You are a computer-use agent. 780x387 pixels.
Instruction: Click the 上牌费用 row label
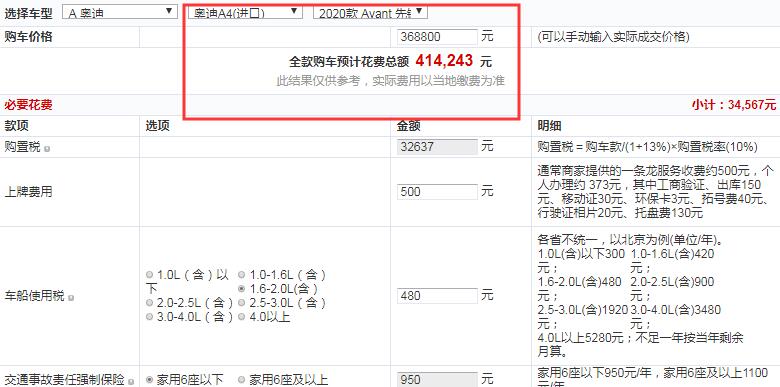coord(28,192)
